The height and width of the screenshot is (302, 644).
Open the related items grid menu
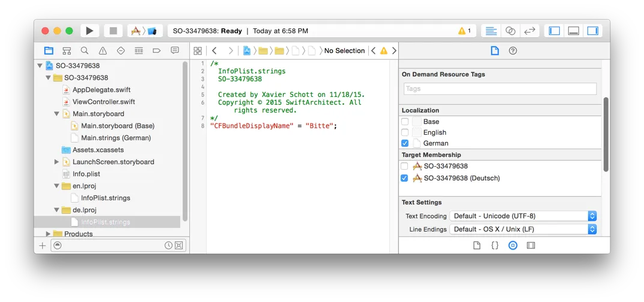pyautogui.click(x=198, y=51)
